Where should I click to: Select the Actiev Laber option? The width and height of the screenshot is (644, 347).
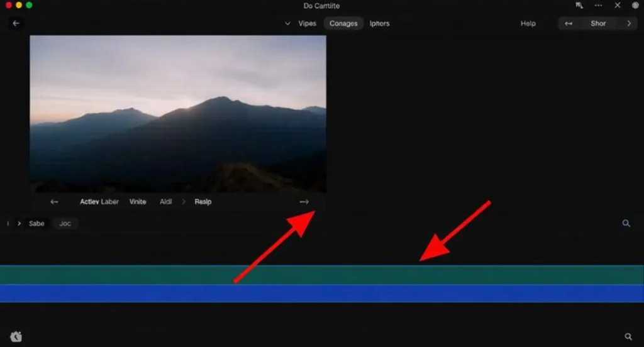[x=99, y=202]
